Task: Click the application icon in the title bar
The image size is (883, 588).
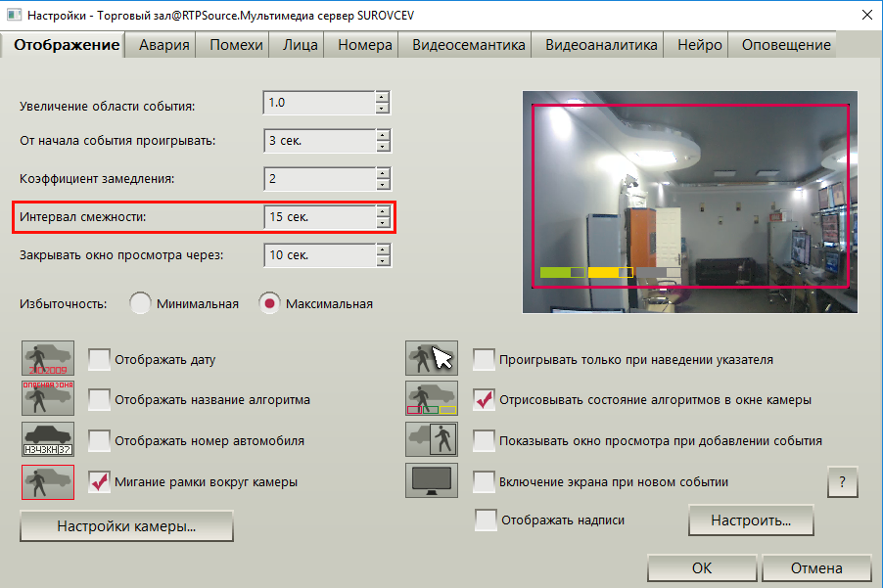Action: pos(14,15)
